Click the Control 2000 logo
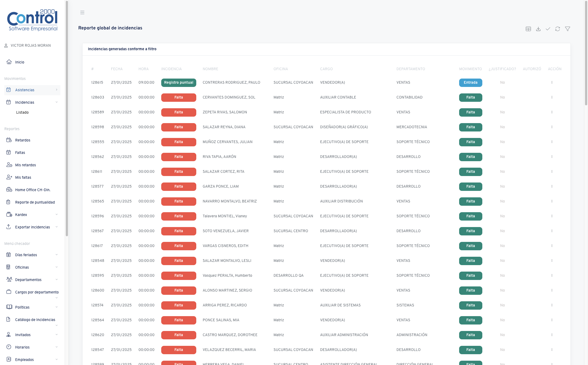This screenshot has width=588, height=365. pyautogui.click(x=32, y=20)
